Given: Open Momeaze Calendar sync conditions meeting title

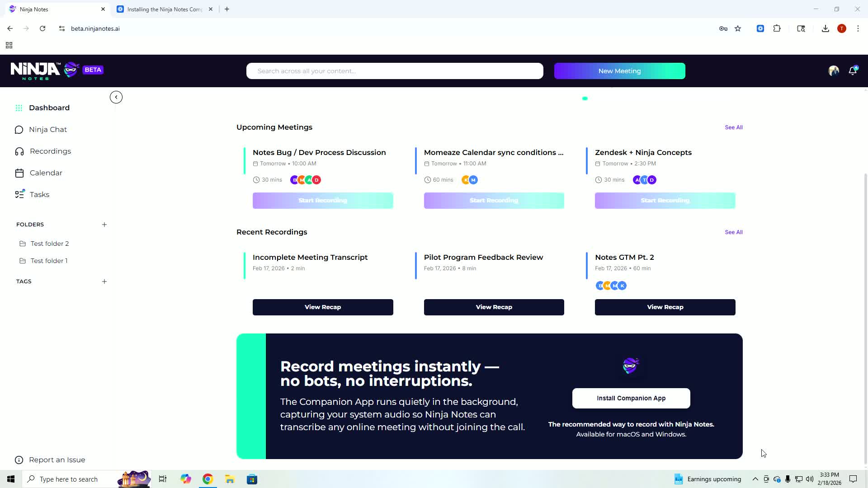Looking at the screenshot, I should (494, 153).
